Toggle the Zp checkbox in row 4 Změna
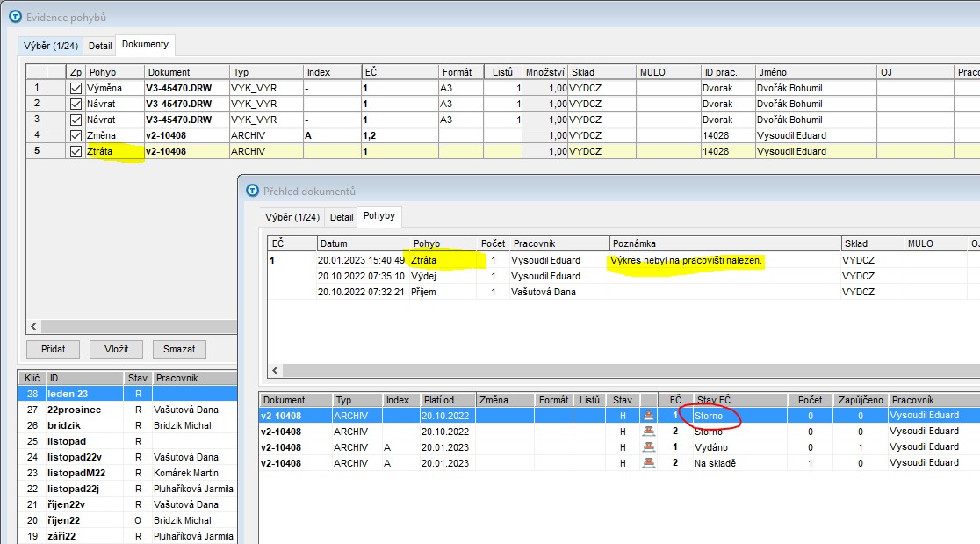 tap(76, 135)
